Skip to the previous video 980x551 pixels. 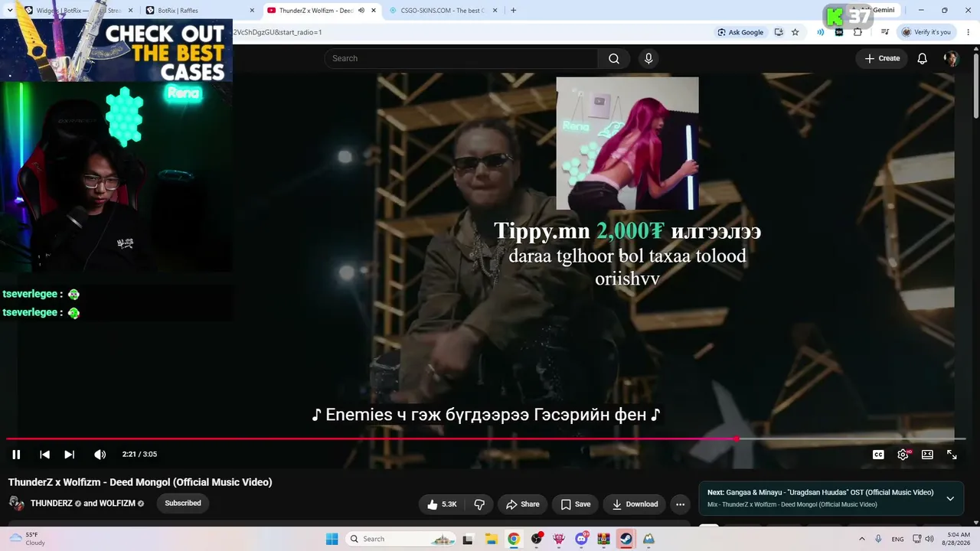pos(44,455)
